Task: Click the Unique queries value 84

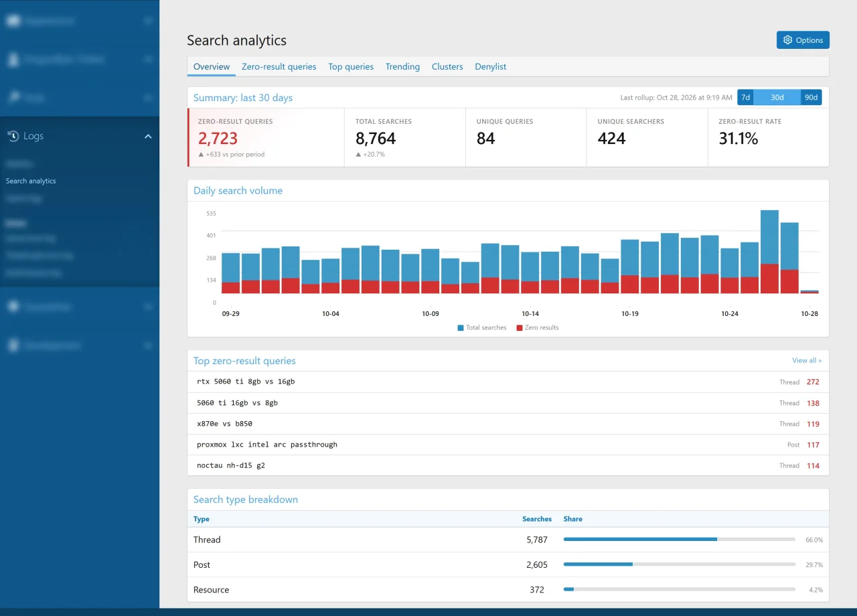Action: (485, 139)
